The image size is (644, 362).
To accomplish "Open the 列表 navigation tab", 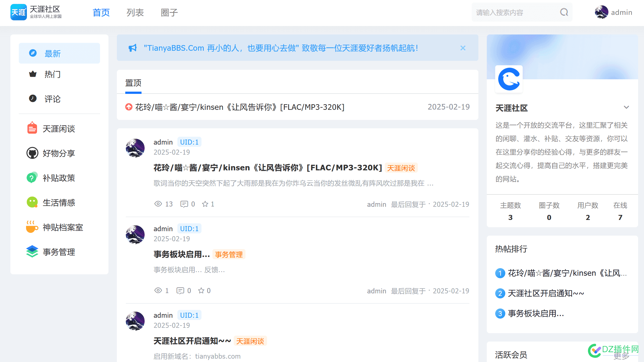I will [x=135, y=13].
